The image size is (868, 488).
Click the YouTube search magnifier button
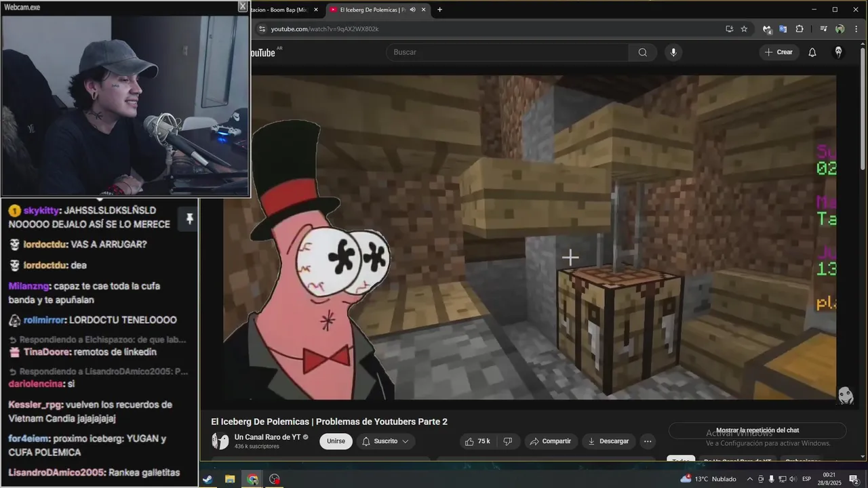click(642, 52)
